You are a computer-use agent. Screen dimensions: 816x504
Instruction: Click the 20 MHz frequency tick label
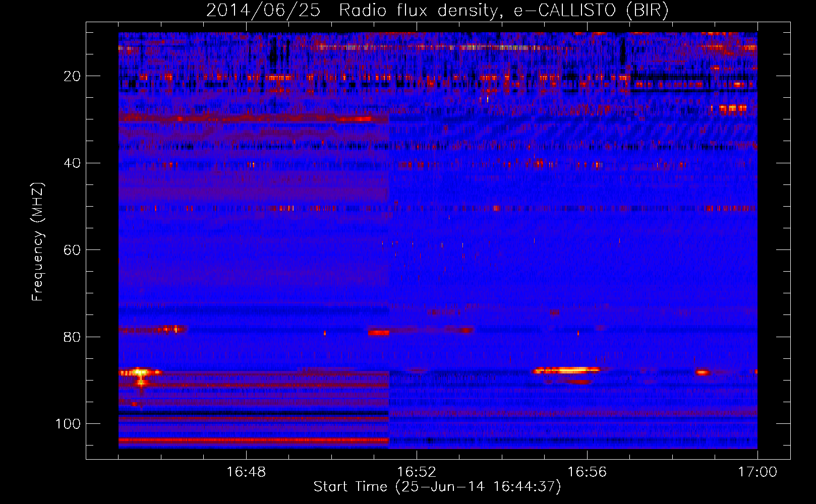72,76
